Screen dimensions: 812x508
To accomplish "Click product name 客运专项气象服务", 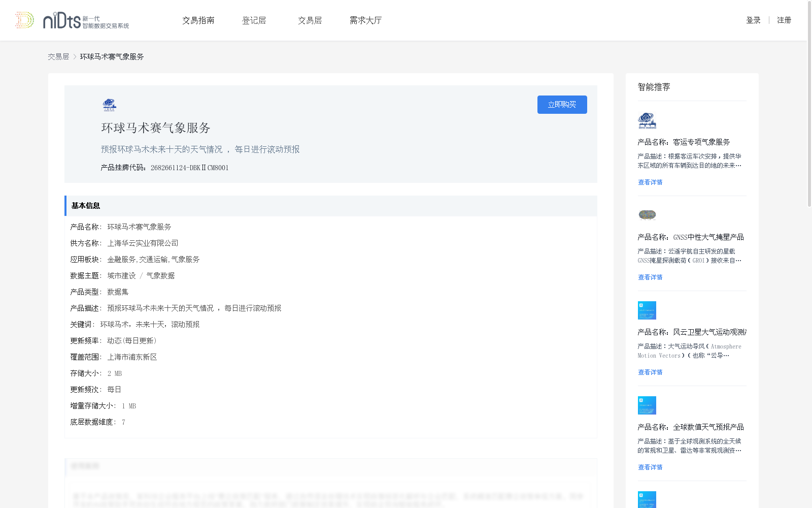I will point(701,142).
